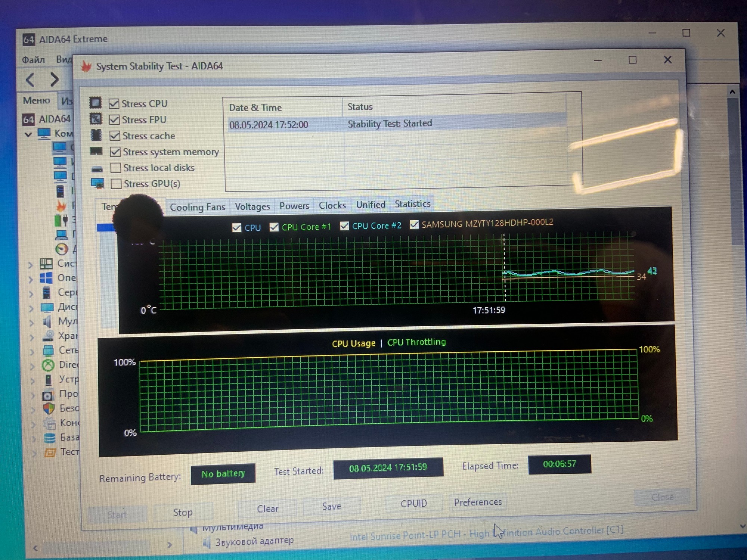Open CPUID panel

pos(413,503)
